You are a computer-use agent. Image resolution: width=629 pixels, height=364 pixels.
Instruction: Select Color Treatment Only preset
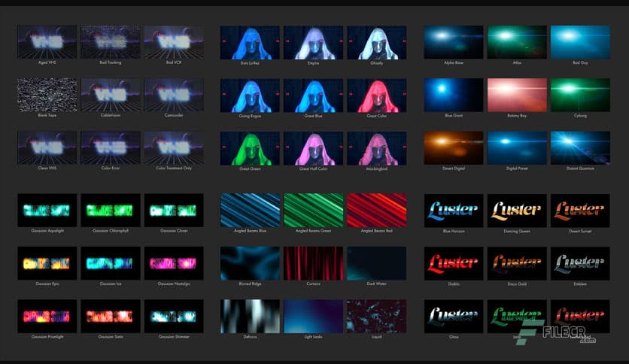[174, 148]
